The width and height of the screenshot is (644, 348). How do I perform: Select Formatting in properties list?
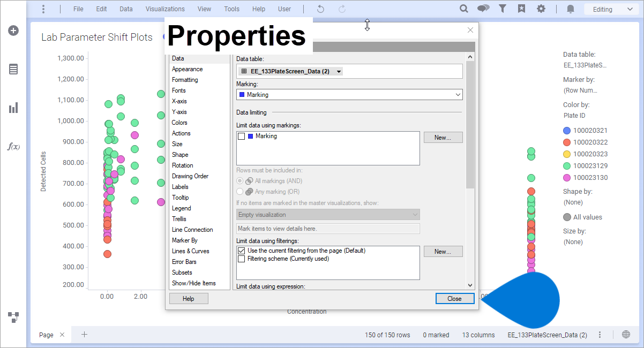point(185,80)
